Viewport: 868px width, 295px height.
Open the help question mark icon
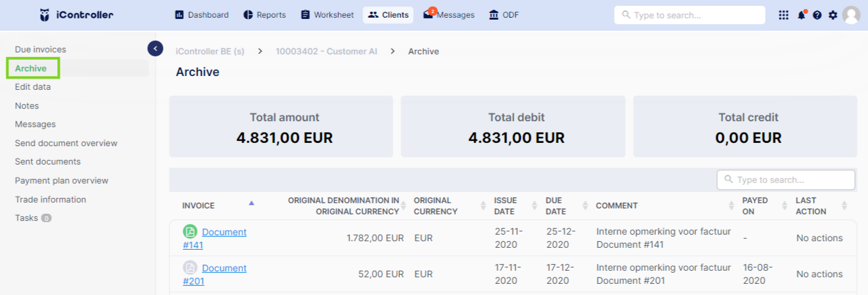click(x=817, y=15)
